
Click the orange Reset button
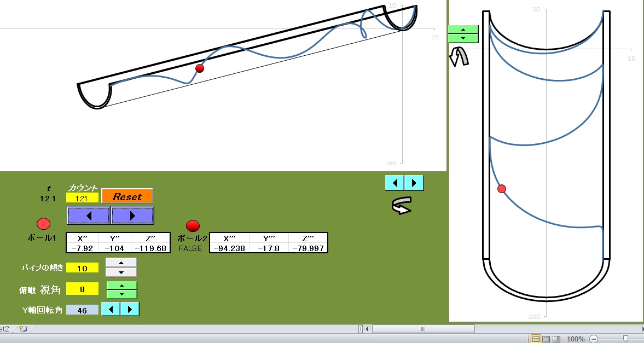127,196
